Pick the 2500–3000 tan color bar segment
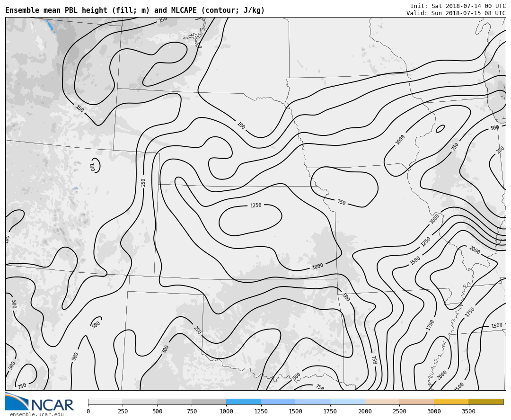Image resolution: width=511 pixels, height=420 pixels. [x=417, y=402]
